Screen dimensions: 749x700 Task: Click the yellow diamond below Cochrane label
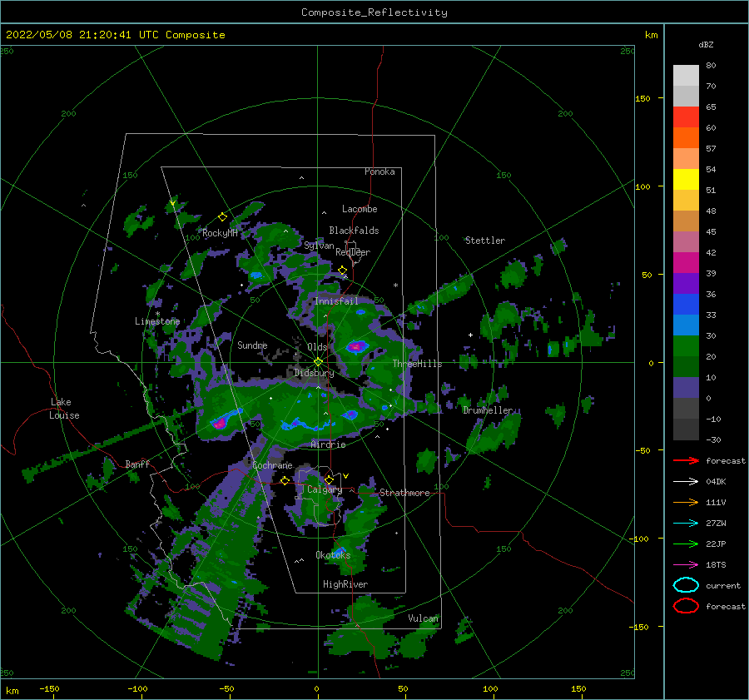[285, 481]
